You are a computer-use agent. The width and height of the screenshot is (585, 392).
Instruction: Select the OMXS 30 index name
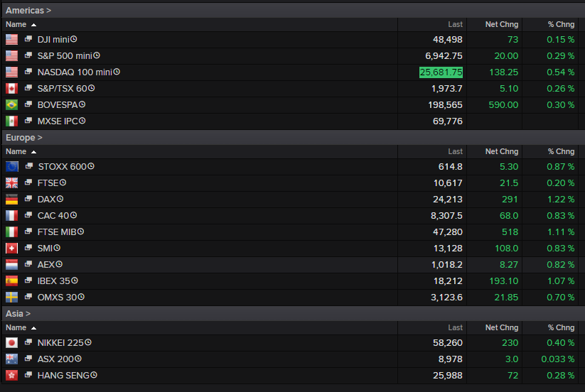pos(57,298)
